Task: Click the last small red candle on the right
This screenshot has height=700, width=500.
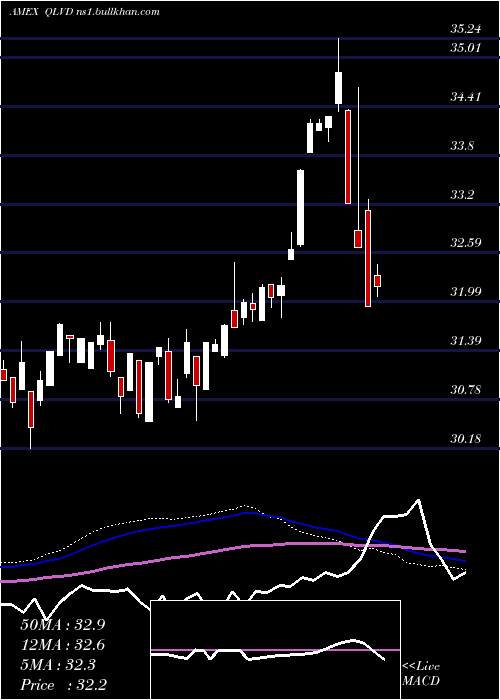Action: [x=377, y=280]
